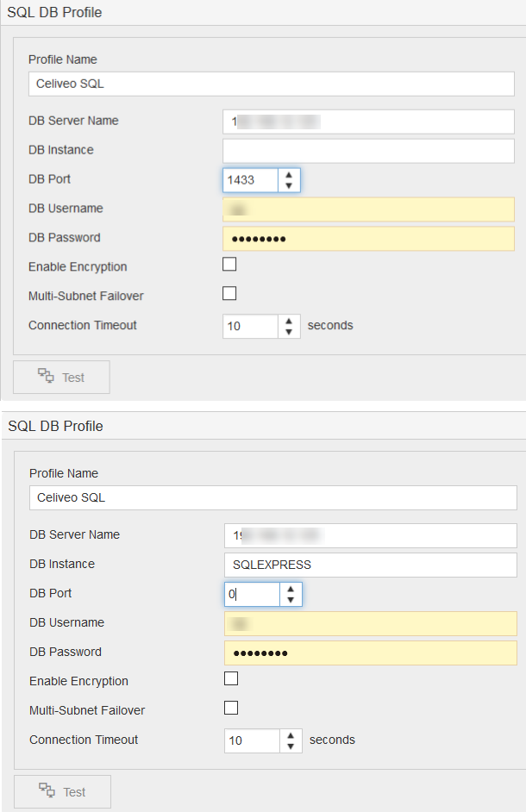This screenshot has height=812, width=526.
Task: Focus the DB Instance field containing SQLEXPRESS
Action: click(x=370, y=565)
